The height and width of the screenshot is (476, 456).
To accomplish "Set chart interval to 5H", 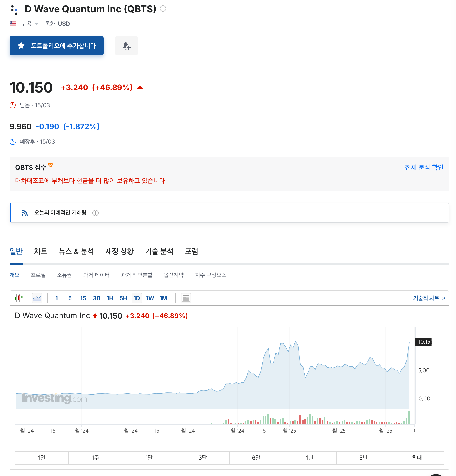I will pyautogui.click(x=123, y=298).
